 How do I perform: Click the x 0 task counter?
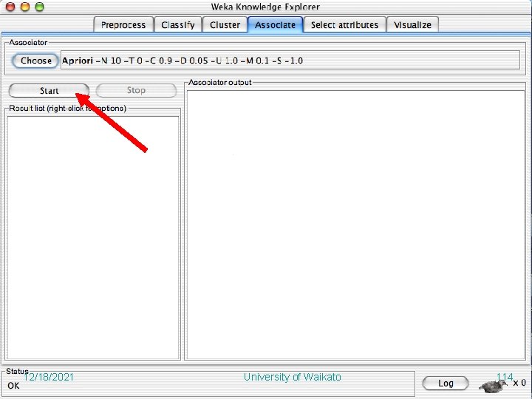click(x=519, y=383)
